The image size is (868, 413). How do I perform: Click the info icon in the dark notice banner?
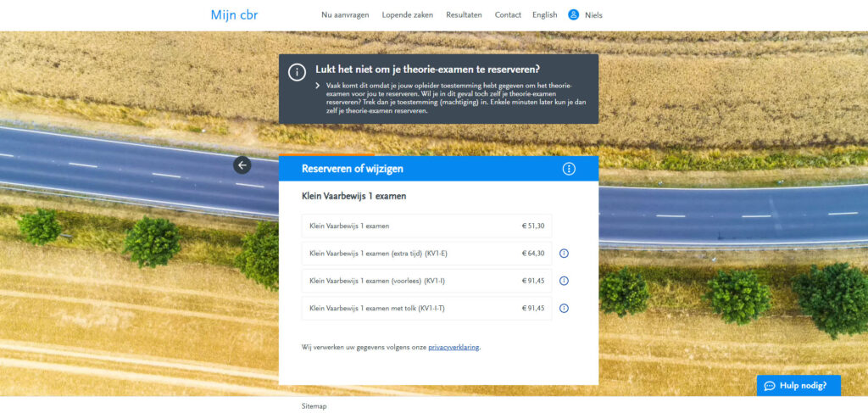click(297, 72)
